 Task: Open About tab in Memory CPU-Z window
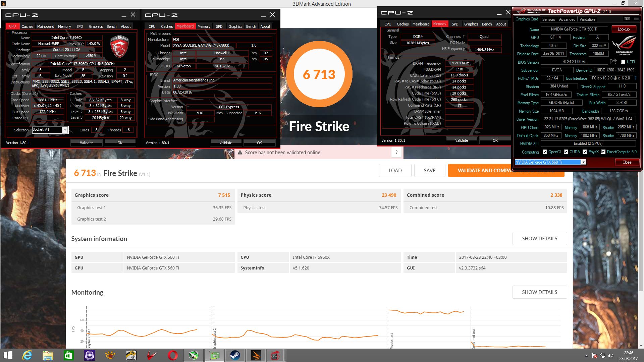(501, 24)
